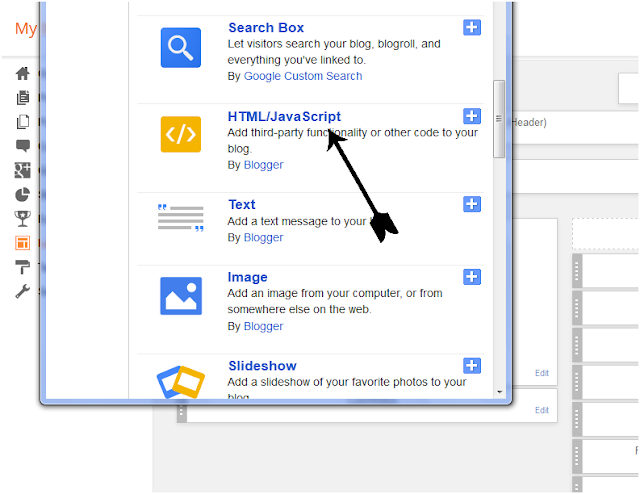This screenshot has width=640, height=494.
Task: Add the Search Box gadget with plus button
Action: 472,28
